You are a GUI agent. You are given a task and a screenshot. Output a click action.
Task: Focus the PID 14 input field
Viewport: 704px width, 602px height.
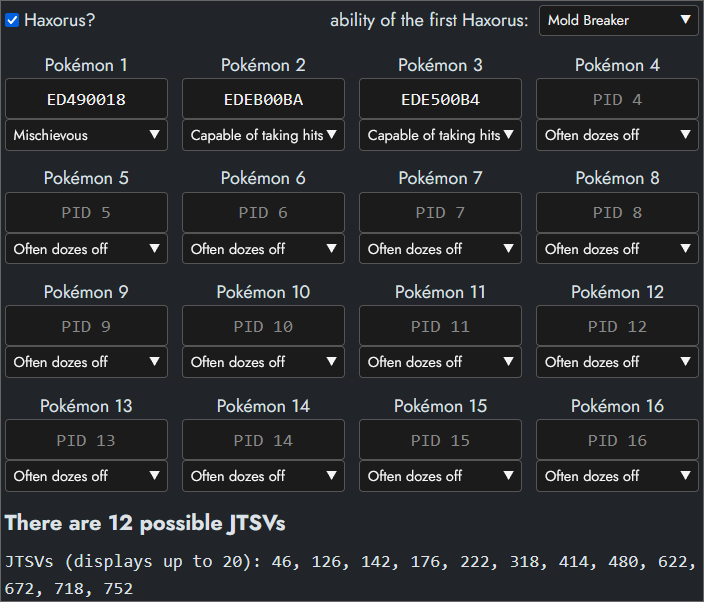263,440
